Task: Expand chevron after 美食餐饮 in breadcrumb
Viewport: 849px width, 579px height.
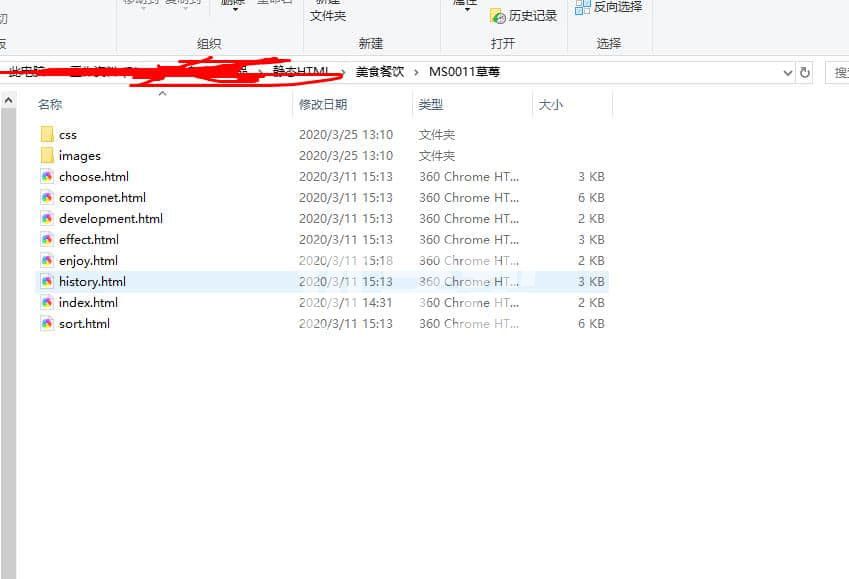Action: point(416,72)
